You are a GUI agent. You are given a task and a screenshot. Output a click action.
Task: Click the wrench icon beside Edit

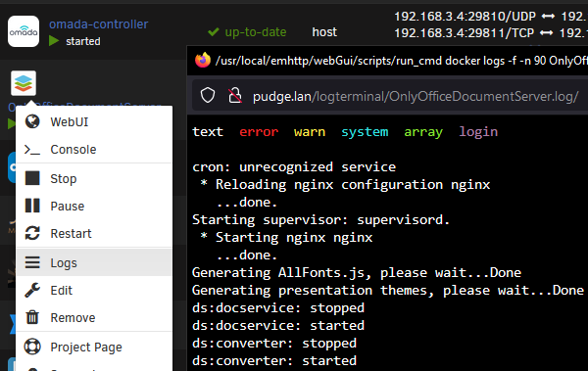[x=32, y=290]
